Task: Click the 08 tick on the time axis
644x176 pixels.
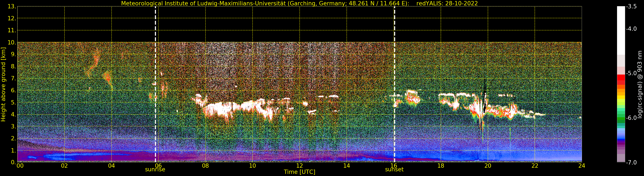Action: pyautogui.click(x=205, y=166)
